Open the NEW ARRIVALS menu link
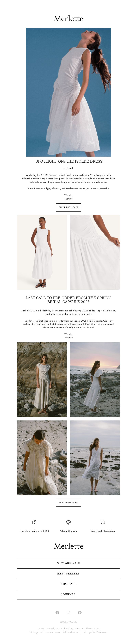137x644 pixels. pos(68,563)
